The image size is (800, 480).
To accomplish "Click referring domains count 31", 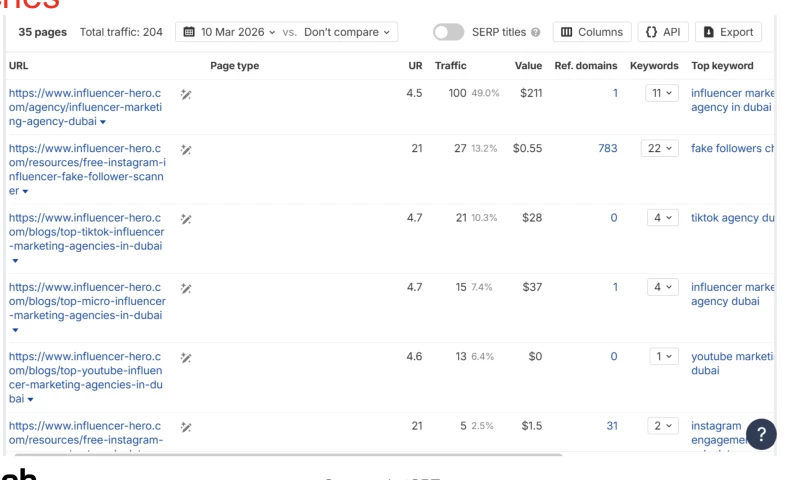I will [x=612, y=426].
